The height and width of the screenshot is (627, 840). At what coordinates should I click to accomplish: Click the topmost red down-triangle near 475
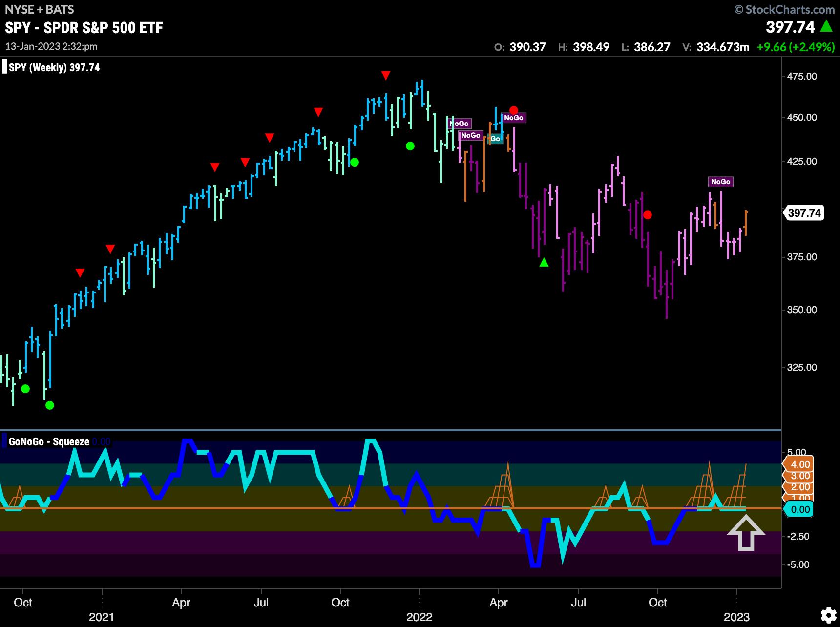[386, 75]
